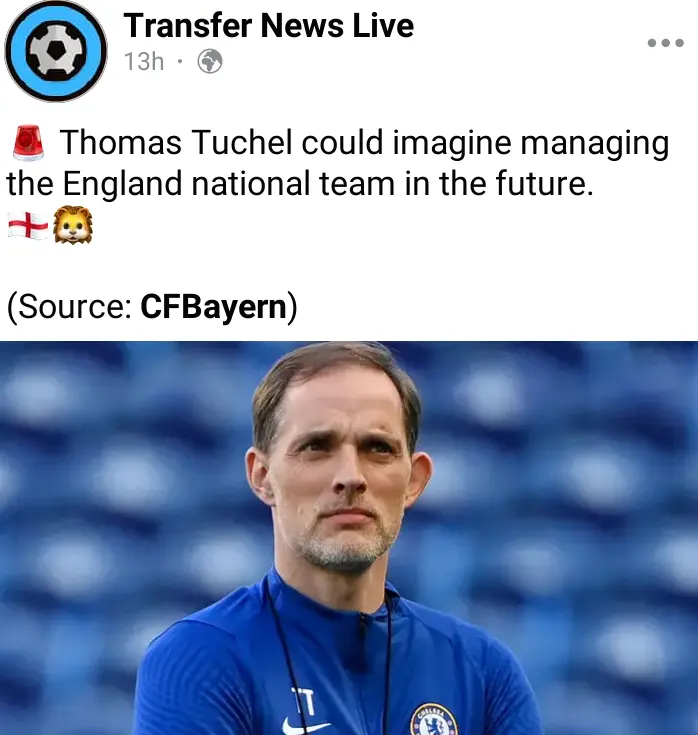Tap the lion face emoji
698x735 pixels.
coord(73,225)
